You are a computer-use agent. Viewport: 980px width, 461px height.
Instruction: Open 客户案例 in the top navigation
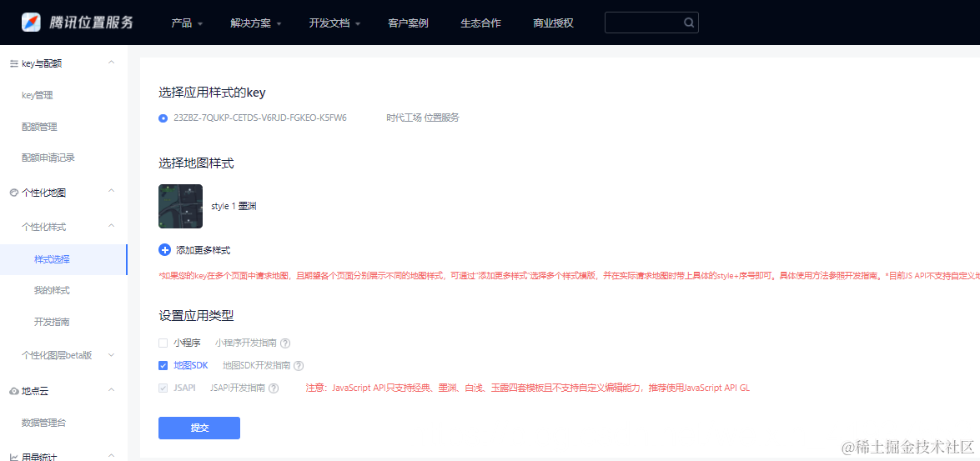[x=408, y=23]
